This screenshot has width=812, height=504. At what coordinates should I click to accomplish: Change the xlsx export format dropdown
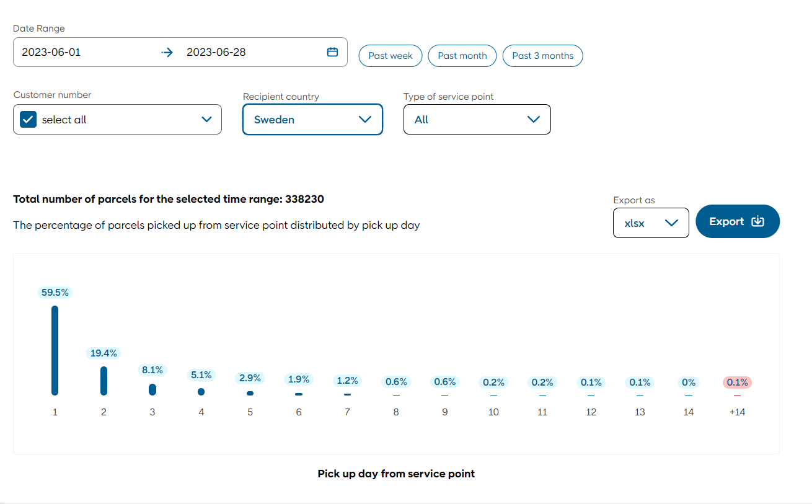coord(650,223)
